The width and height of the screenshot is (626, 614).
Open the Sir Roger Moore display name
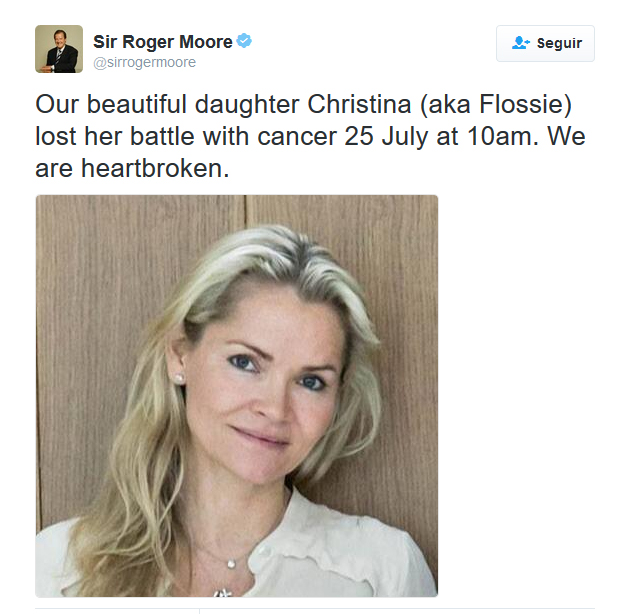(162, 42)
